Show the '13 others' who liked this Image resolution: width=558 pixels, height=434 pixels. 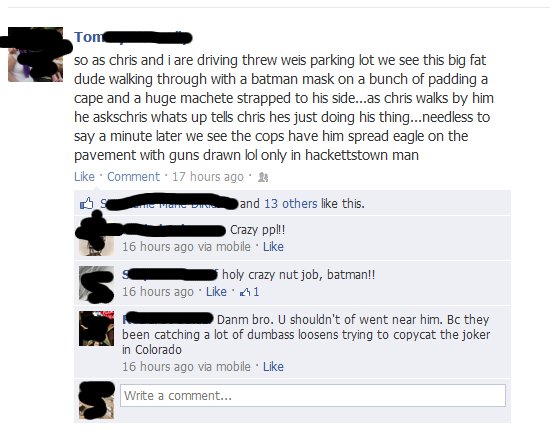click(290, 204)
